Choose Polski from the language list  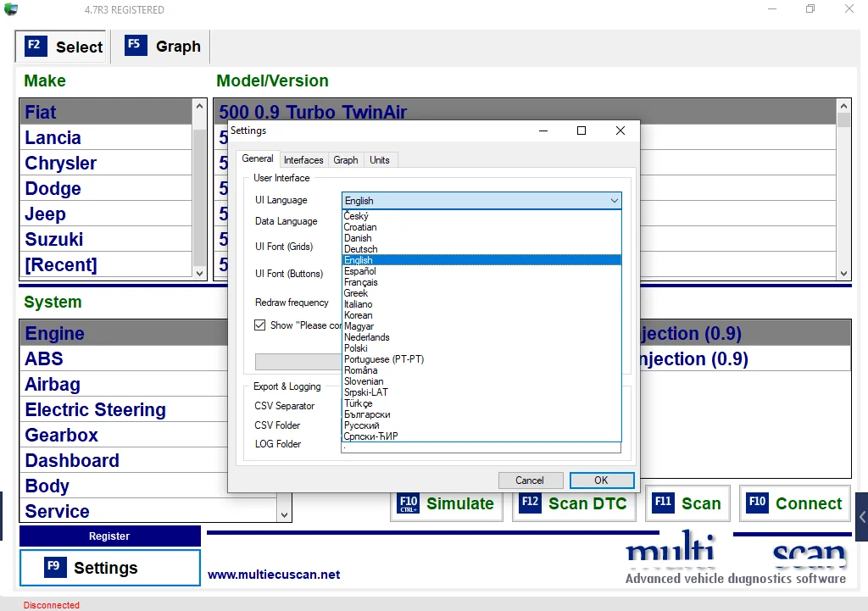point(481,348)
